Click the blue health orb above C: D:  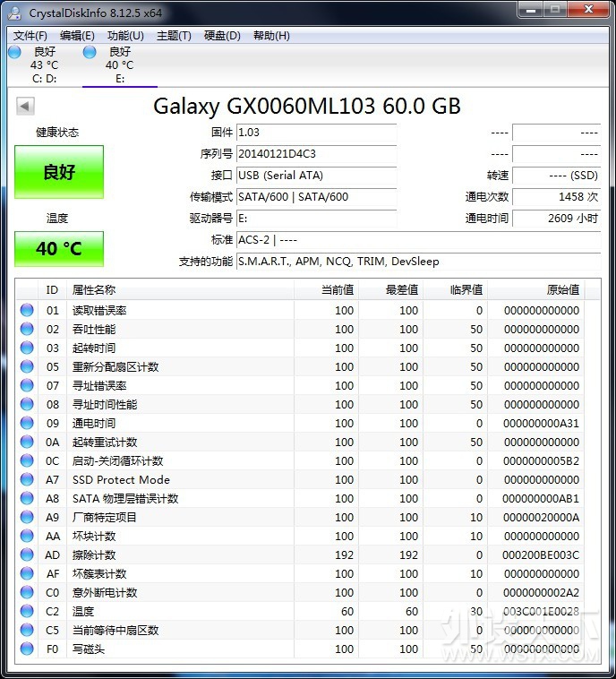click(x=14, y=52)
